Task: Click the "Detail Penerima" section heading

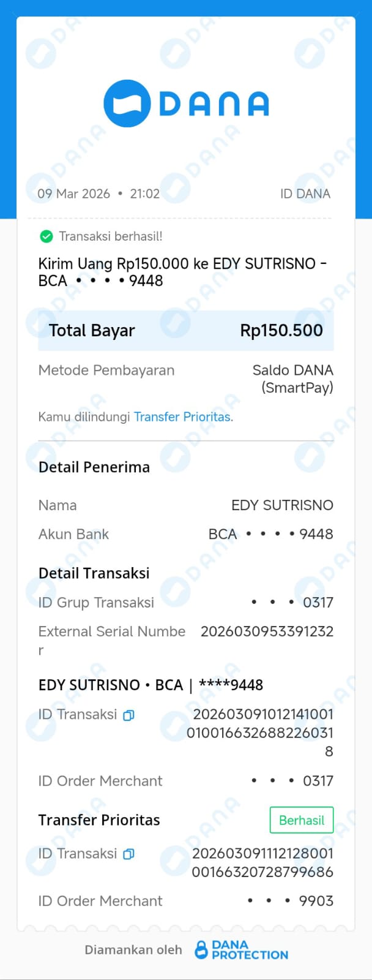Action: [x=94, y=467]
